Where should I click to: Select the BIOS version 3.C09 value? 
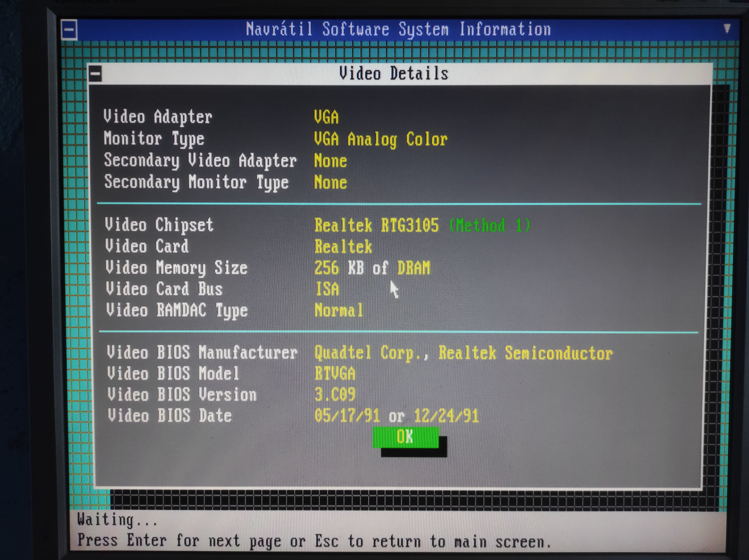pyautogui.click(x=335, y=395)
